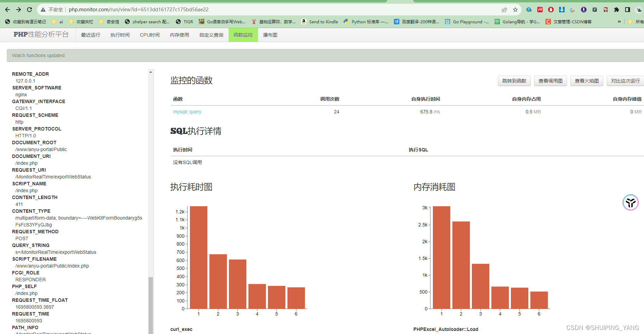Image resolution: width=644 pixels, height=334 pixels.
Task: Open the Extensions puzzle menu
Action: (617, 10)
